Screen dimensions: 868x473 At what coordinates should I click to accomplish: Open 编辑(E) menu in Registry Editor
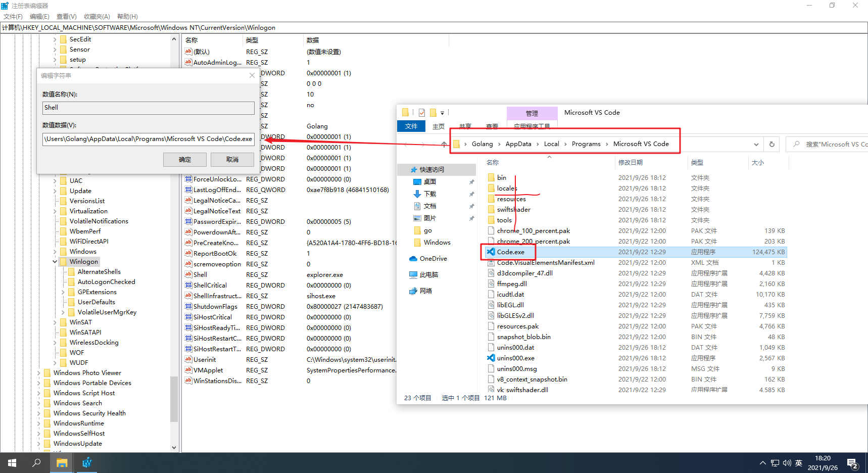pos(39,16)
